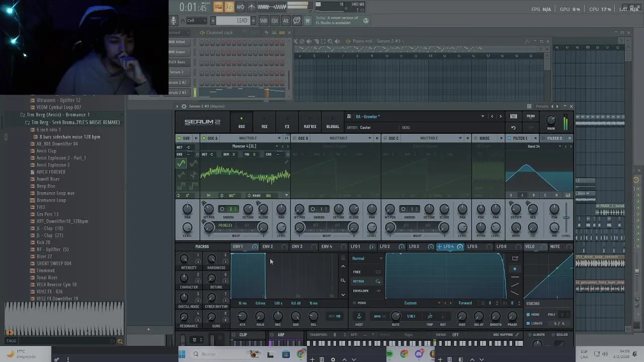Open the BA - Growler preset list arrow
Screen dimensions: 644x362
tap(482, 117)
